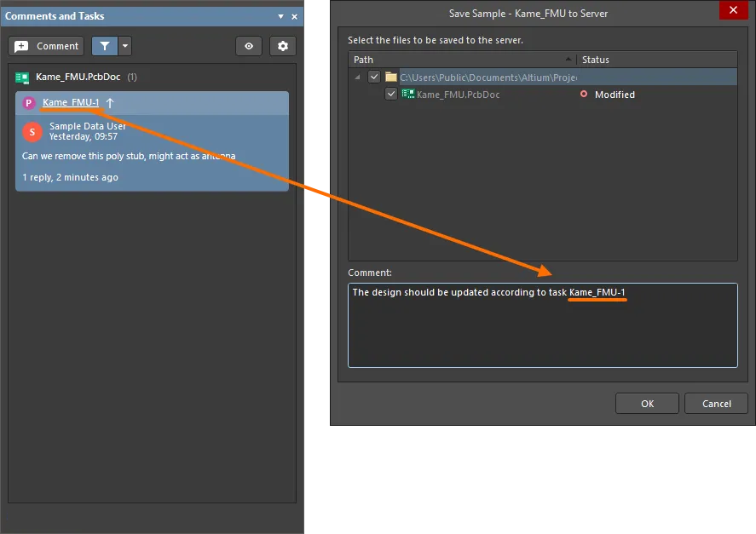Click the Save Sample - Kame_FMU dialog title bar
The height and width of the screenshot is (534, 756).
pos(528,14)
